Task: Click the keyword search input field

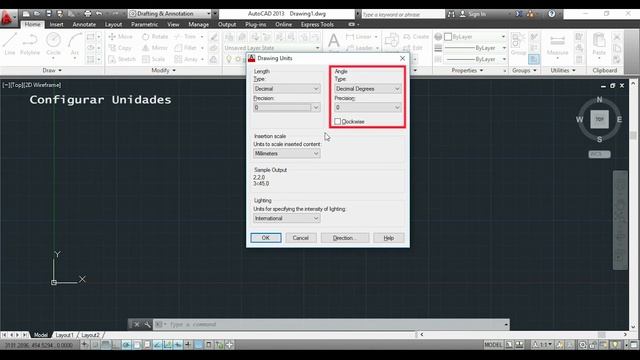Action: coord(402,14)
